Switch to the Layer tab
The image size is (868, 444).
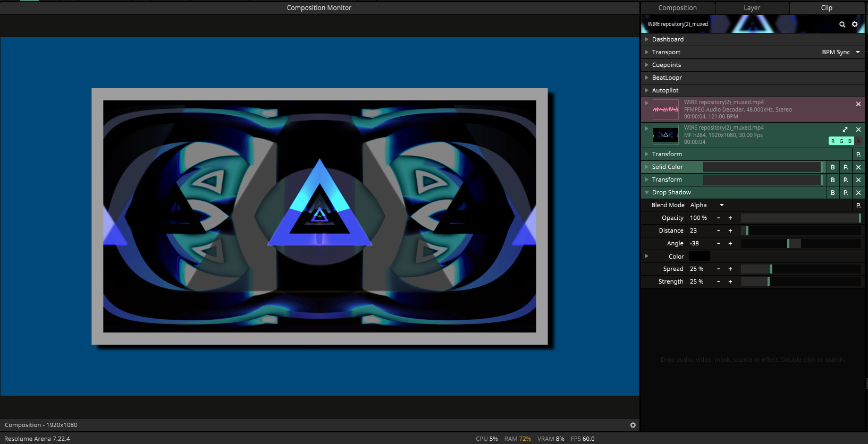[x=752, y=8]
